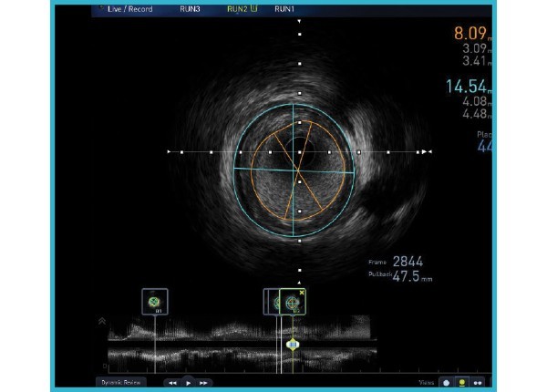
Task: Expand the longitudinal view with the double chevron
Action: coord(102,321)
